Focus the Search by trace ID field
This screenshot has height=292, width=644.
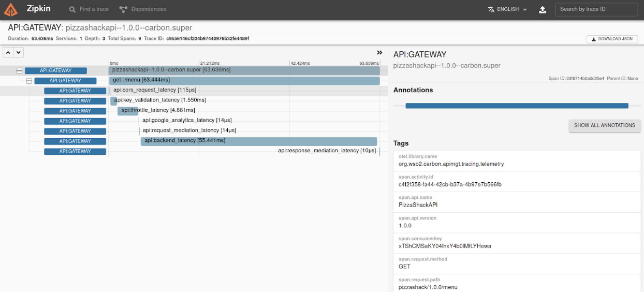tap(596, 9)
